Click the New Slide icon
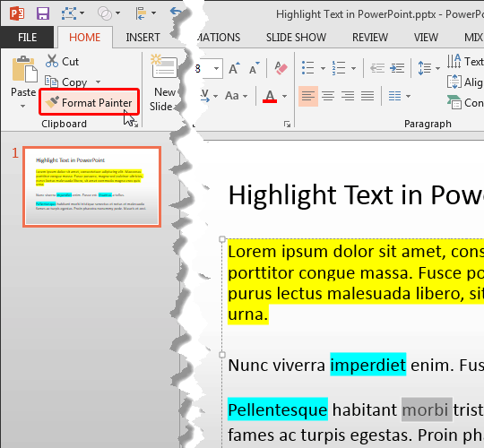The height and width of the screenshot is (448, 484). click(164, 66)
